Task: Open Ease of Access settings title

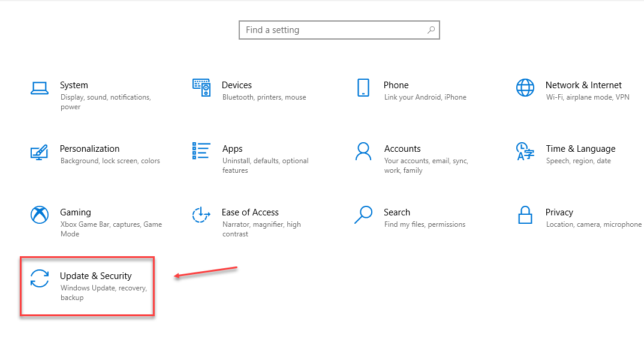Action: 250,212
